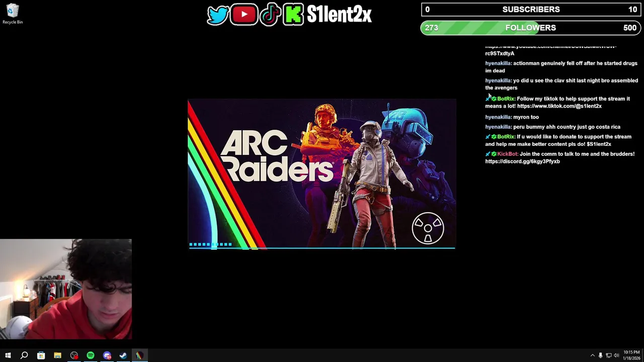Click the TikTok logo in overlay
This screenshot has height=362, width=644.
270,15
